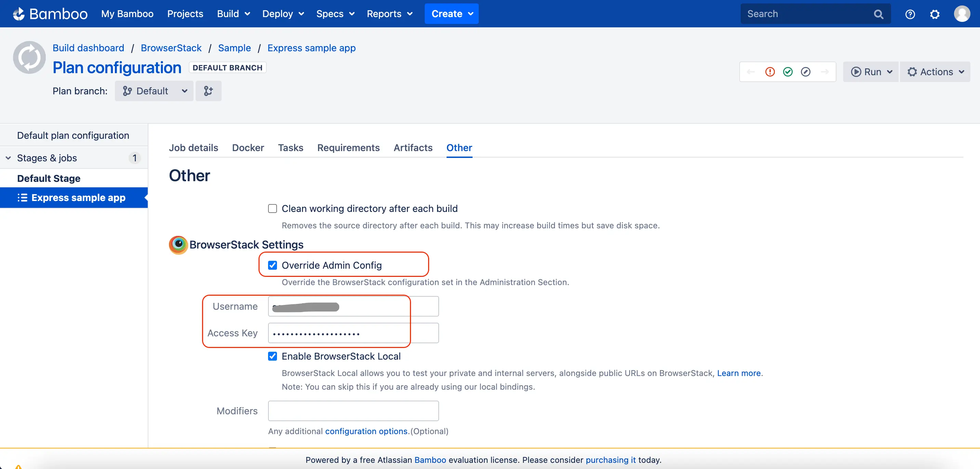Click the create plan branch icon button
The height and width of the screenshot is (469, 980).
click(208, 91)
